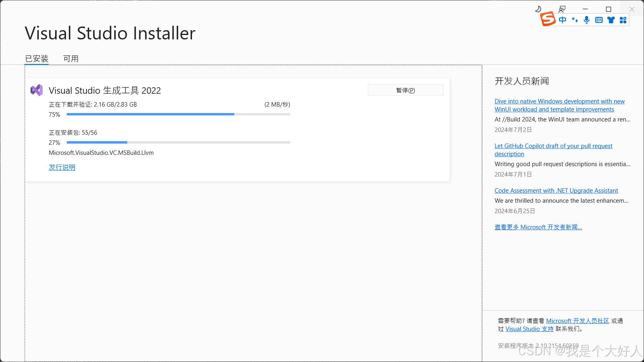Click Visual Studio 生成工具 2022 title
Image resolution: width=644 pixels, height=362 pixels.
pyautogui.click(x=105, y=90)
